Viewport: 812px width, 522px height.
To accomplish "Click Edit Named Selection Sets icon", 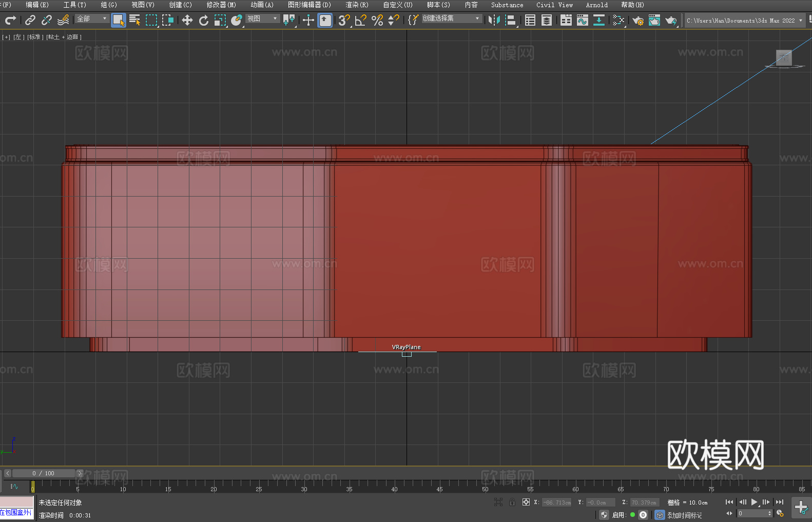I will coord(413,20).
